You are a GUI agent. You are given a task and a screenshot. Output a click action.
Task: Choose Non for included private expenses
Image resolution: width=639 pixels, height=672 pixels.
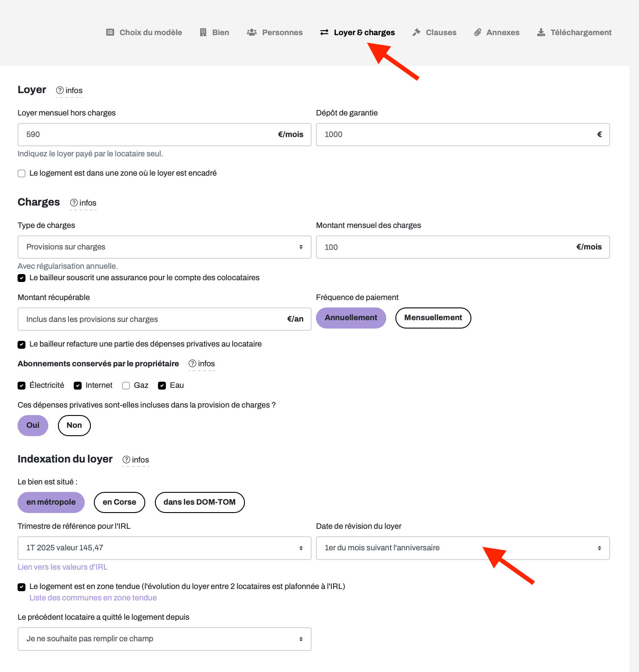[74, 426]
